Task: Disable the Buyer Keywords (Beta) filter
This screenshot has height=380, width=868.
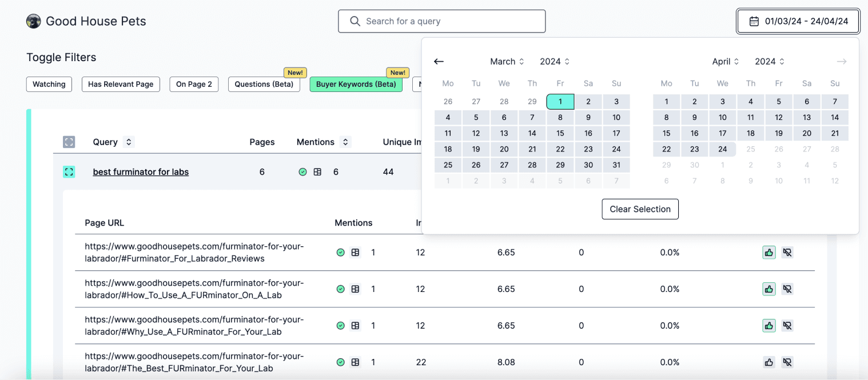Action: [x=356, y=84]
